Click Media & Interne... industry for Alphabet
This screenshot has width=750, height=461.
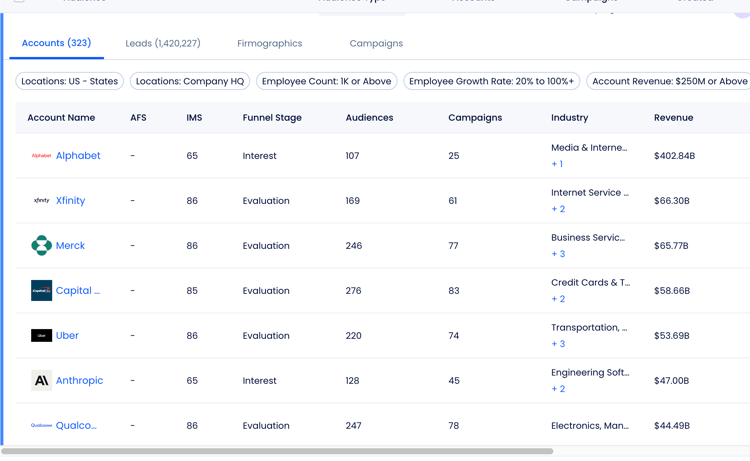pos(589,148)
